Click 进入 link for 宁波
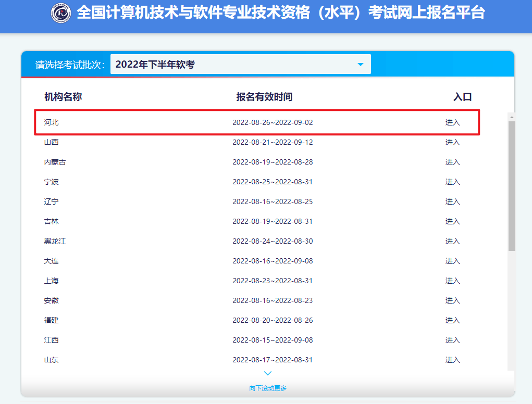Viewport: 532px width, 404px height. [452, 182]
